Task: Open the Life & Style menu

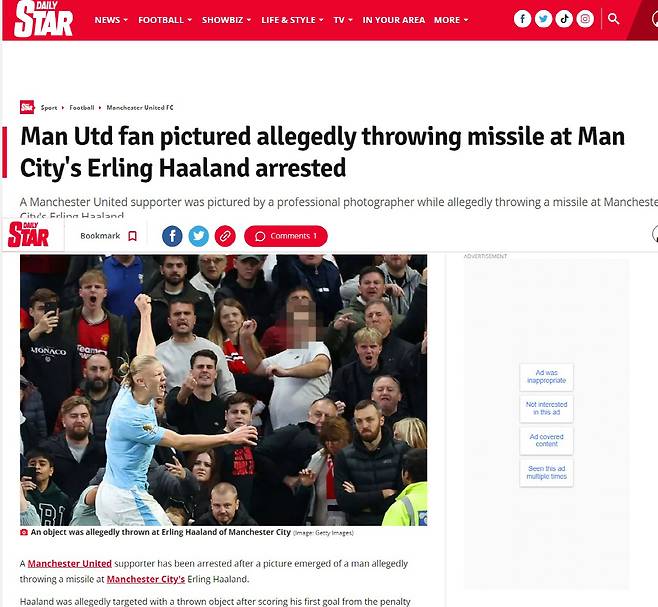Action: 292,20
